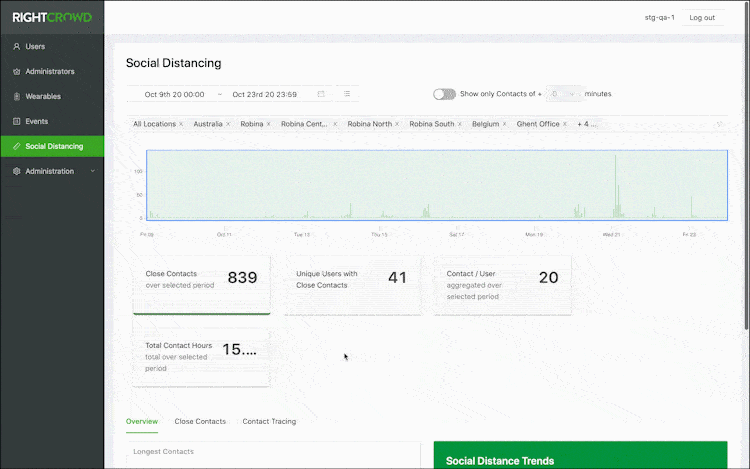Click the tallest spike near Wed 21
Image resolution: width=750 pixels, height=469 pixels.
point(615,185)
